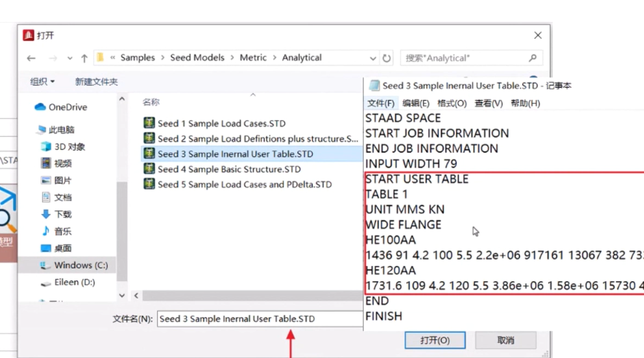Select 此电脑 in the navigation pane
The height and width of the screenshot is (358, 644).
pos(56,130)
